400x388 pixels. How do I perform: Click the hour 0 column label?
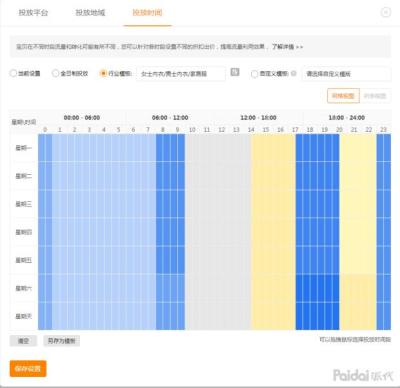point(45,130)
